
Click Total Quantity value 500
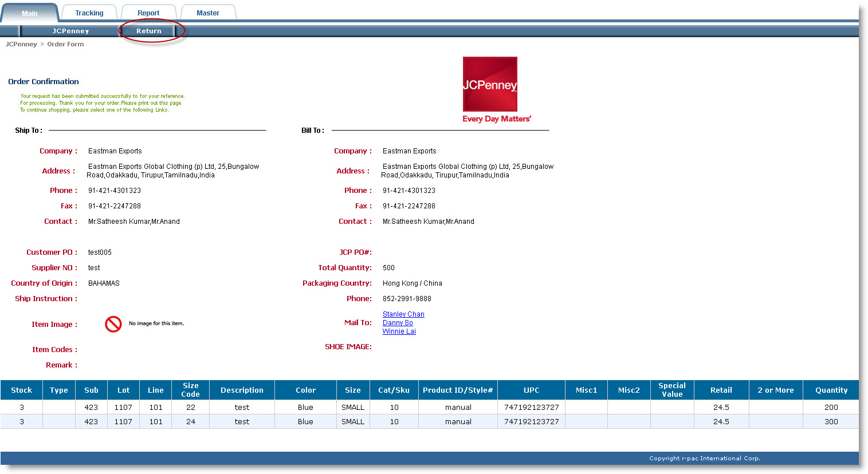coord(388,268)
